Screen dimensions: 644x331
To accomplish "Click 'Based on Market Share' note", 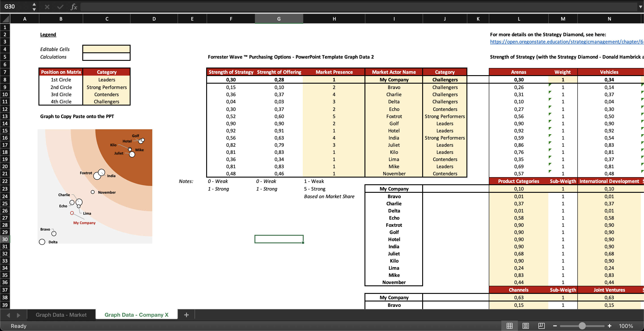I will coord(329,197).
